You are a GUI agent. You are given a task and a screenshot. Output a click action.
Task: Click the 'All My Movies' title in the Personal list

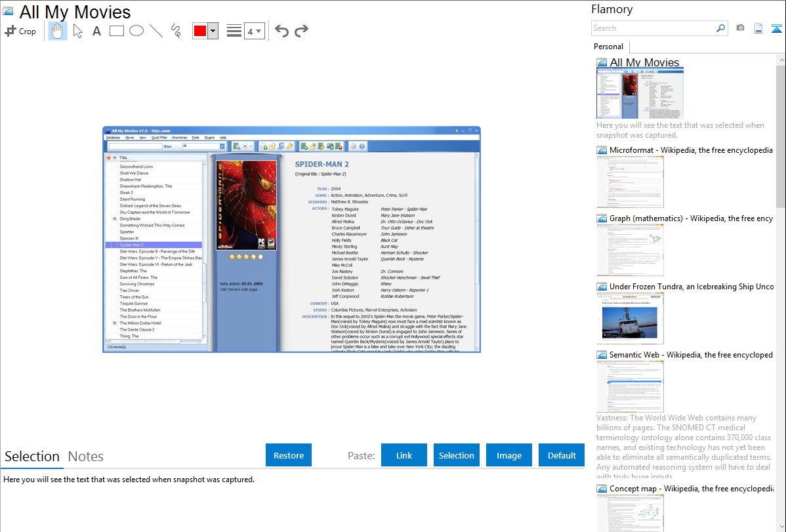coord(644,63)
